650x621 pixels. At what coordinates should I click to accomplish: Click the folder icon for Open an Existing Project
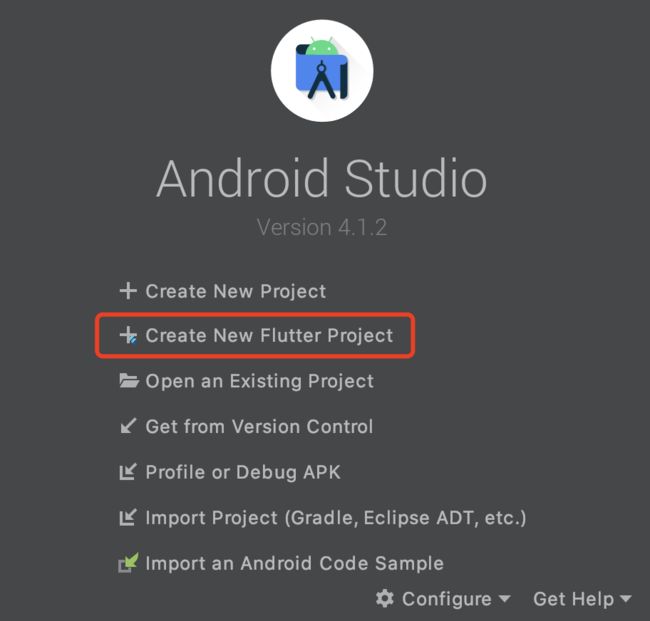pos(129,381)
